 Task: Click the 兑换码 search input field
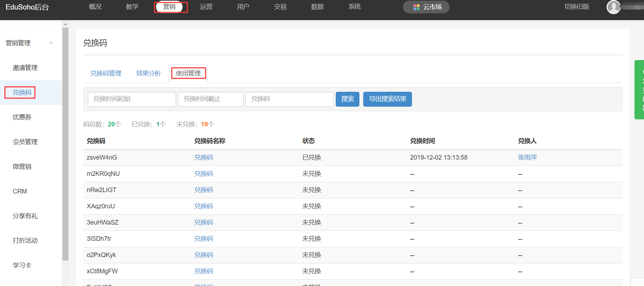click(290, 99)
